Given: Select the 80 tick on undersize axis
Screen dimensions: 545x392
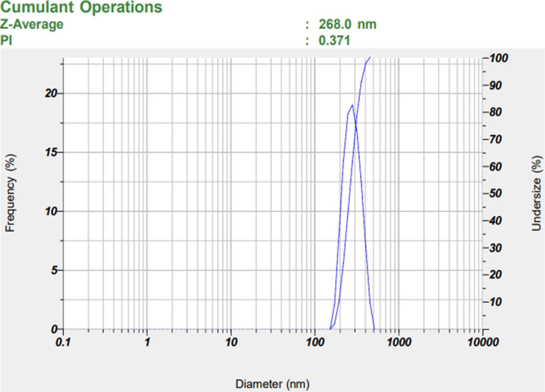Looking at the screenshot, I should click(x=495, y=112).
